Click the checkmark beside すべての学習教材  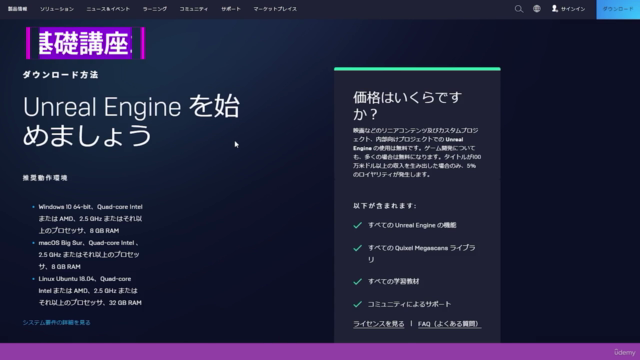(x=358, y=282)
